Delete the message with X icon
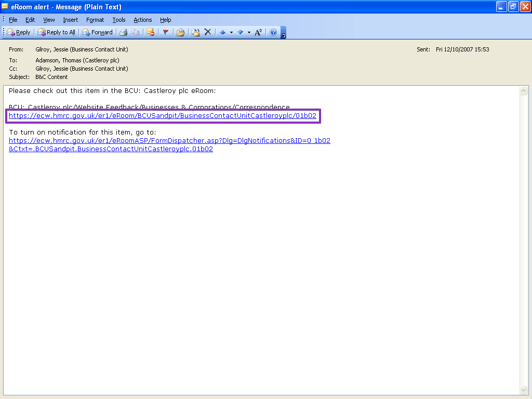 point(208,32)
